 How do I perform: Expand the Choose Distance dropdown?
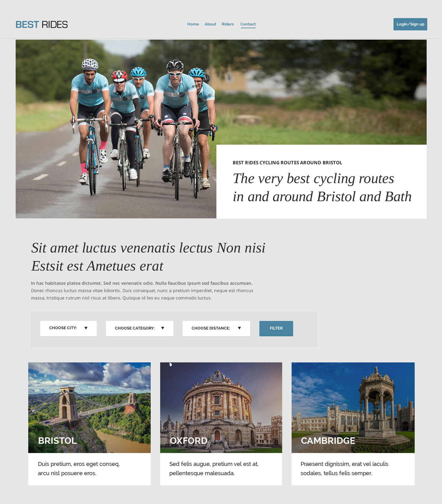[216, 328]
